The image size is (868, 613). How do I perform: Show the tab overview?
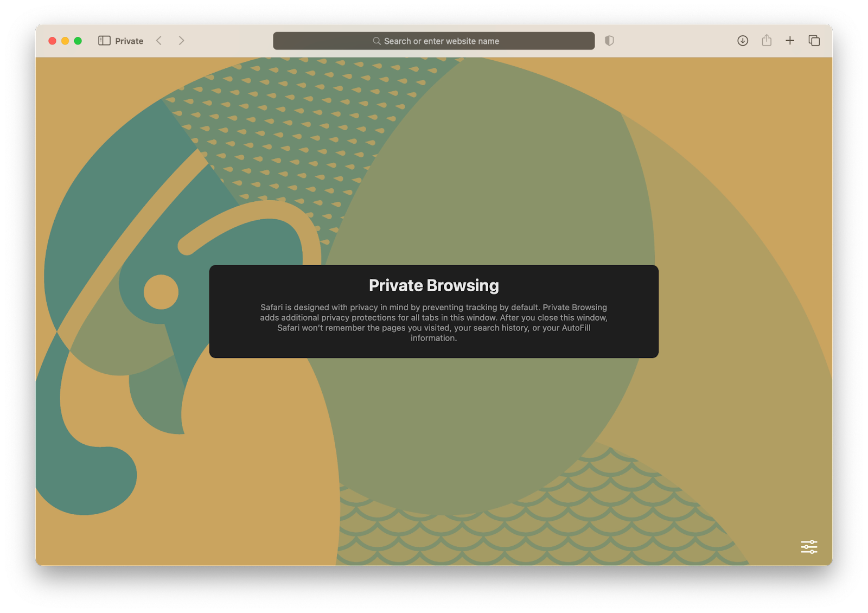[814, 41]
